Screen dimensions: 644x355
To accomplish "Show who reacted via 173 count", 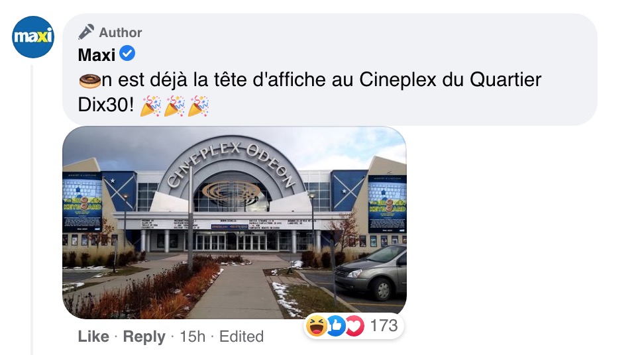I will [x=384, y=326].
